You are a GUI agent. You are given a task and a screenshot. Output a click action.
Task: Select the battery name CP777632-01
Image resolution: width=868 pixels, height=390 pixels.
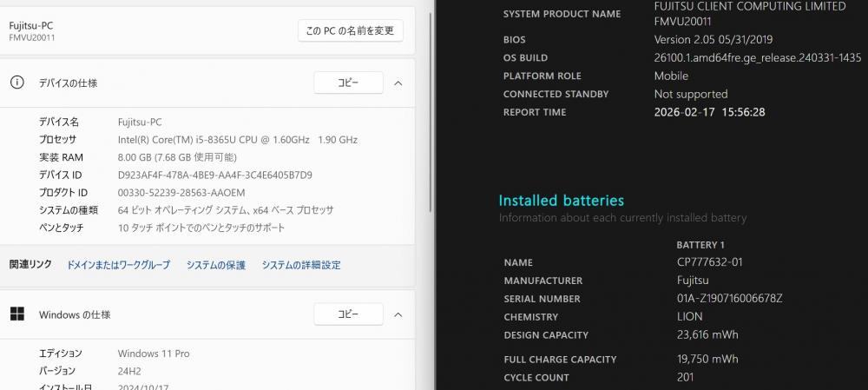[710, 262]
